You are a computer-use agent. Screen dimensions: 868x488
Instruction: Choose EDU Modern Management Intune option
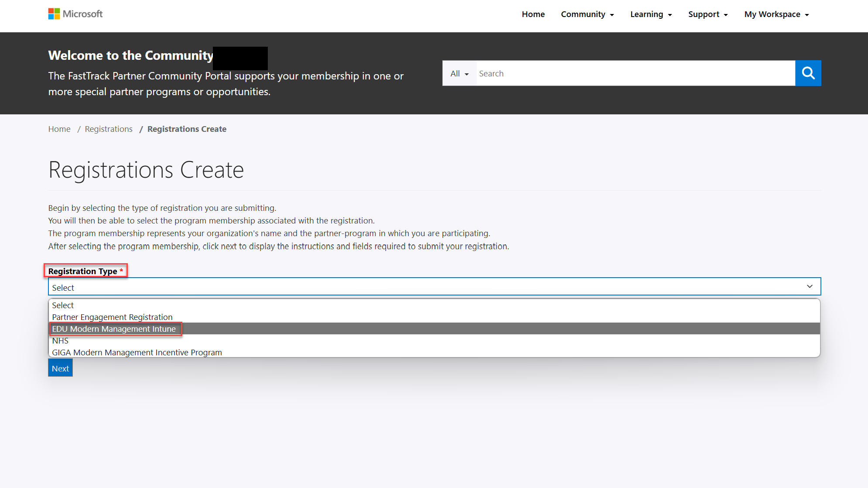point(434,329)
